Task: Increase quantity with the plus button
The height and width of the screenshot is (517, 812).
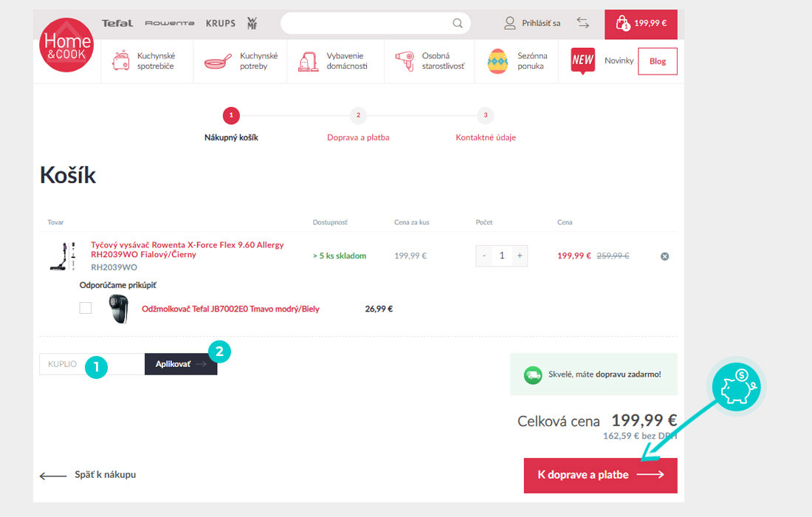Action: pyautogui.click(x=520, y=256)
